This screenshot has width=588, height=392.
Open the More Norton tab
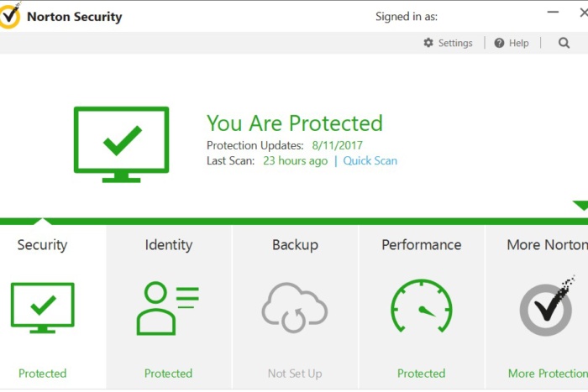pyautogui.click(x=548, y=245)
